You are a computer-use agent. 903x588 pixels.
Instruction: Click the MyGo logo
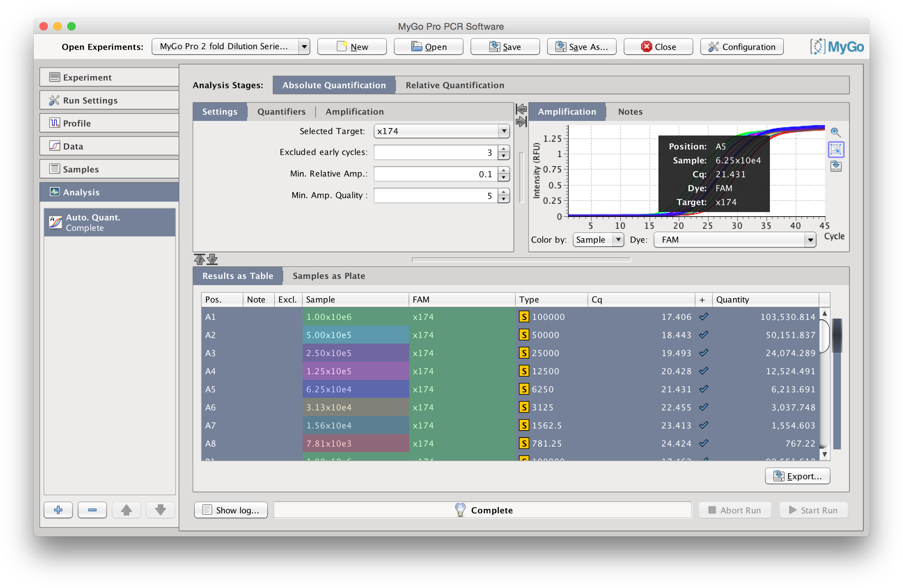[837, 47]
